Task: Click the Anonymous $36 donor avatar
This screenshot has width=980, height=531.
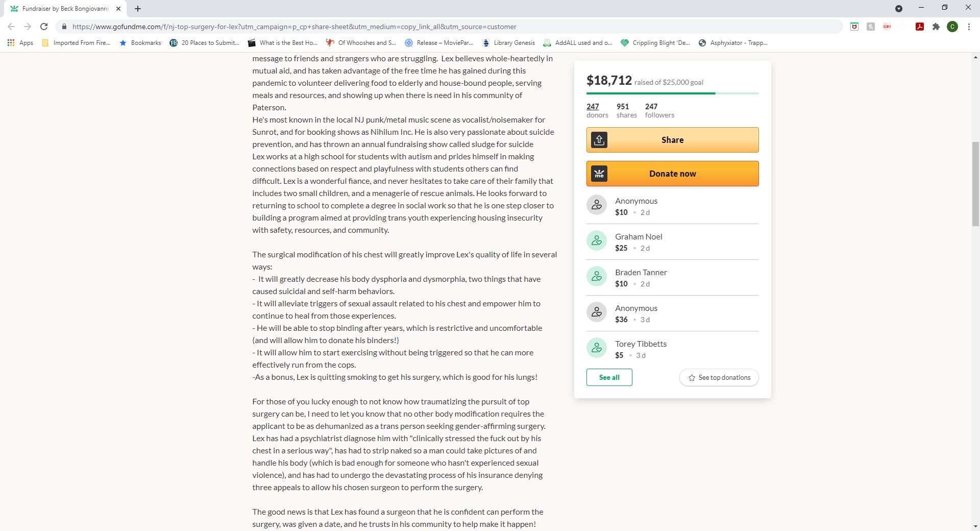Action: (597, 312)
